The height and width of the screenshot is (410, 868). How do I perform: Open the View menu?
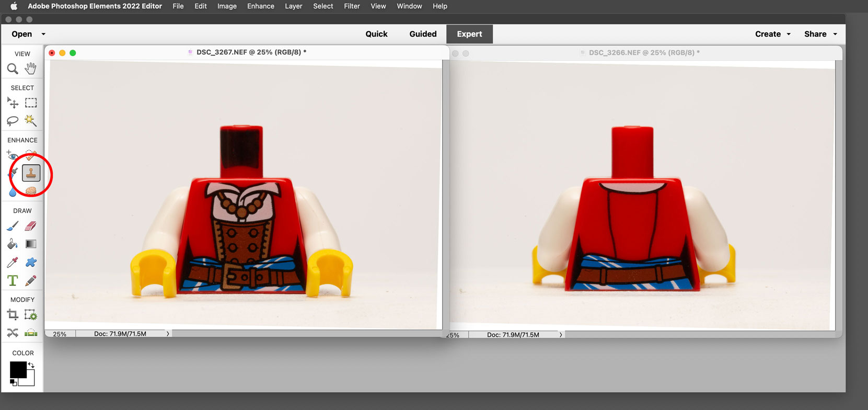(x=378, y=6)
